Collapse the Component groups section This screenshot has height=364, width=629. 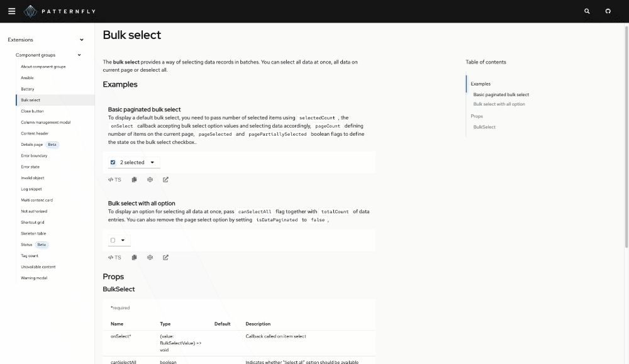pyautogui.click(x=79, y=55)
